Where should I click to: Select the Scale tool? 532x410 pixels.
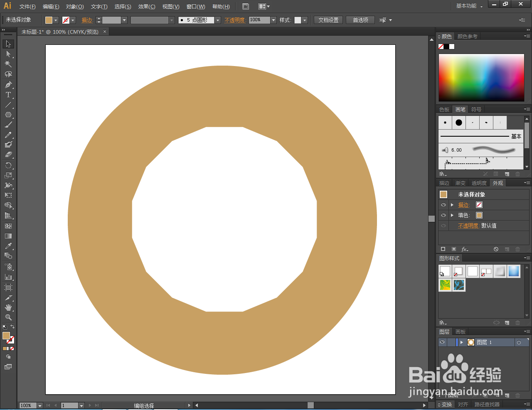tap(8, 175)
